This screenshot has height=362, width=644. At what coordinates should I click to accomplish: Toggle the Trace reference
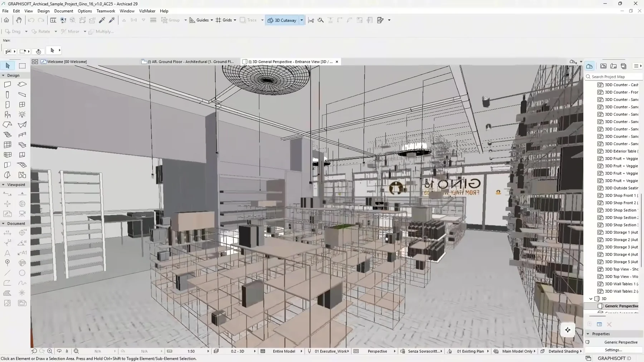(249, 20)
